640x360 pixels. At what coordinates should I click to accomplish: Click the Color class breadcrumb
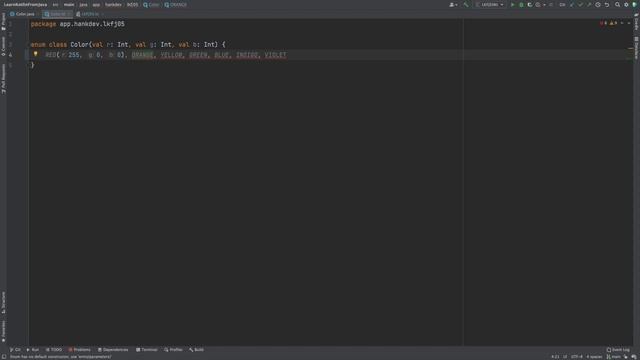[x=151, y=5]
